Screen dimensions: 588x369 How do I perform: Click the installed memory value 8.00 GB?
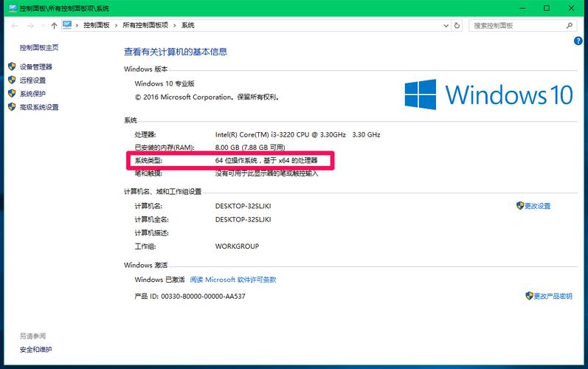click(x=250, y=148)
